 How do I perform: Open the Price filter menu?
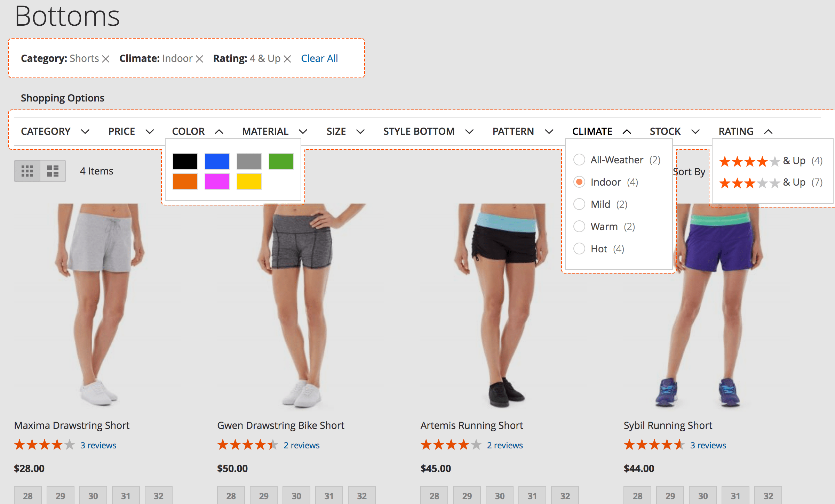(131, 131)
